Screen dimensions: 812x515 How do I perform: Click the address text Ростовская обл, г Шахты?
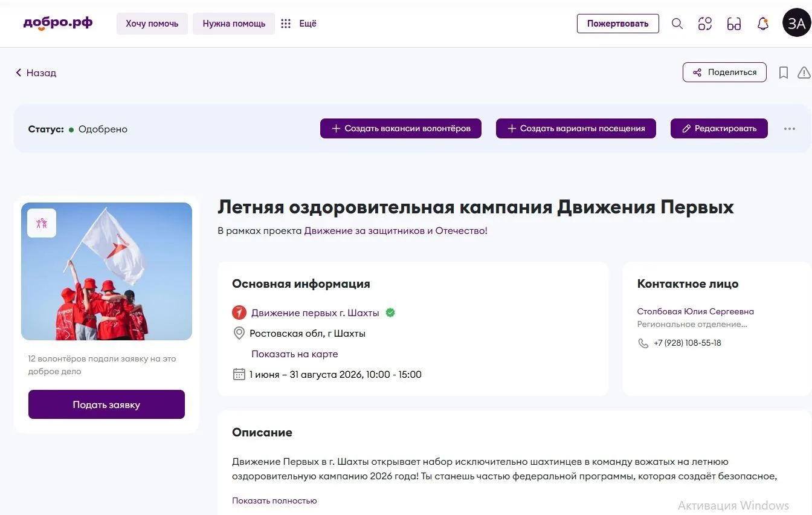click(x=308, y=334)
